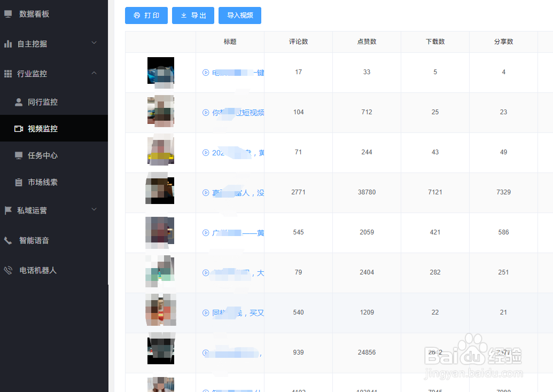Image resolution: width=553 pixels, height=392 pixels.
Task: Collapse the 行业监控 chevron arrow
Action: pyautogui.click(x=94, y=73)
